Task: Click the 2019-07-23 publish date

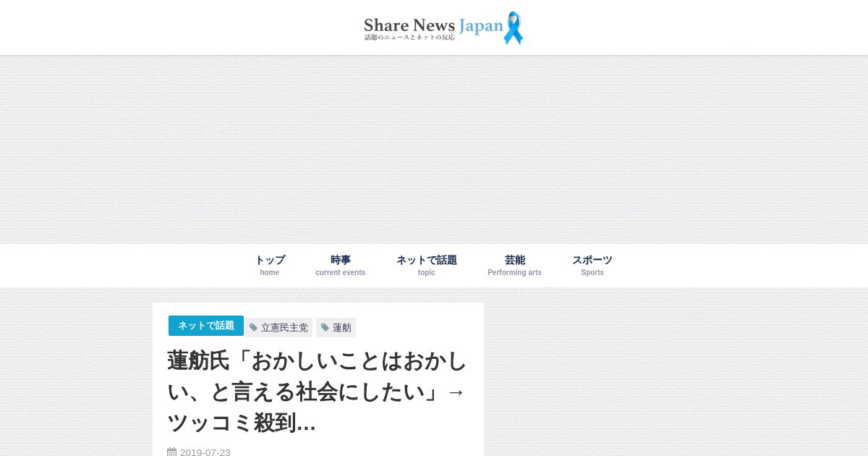Action: pos(205,452)
